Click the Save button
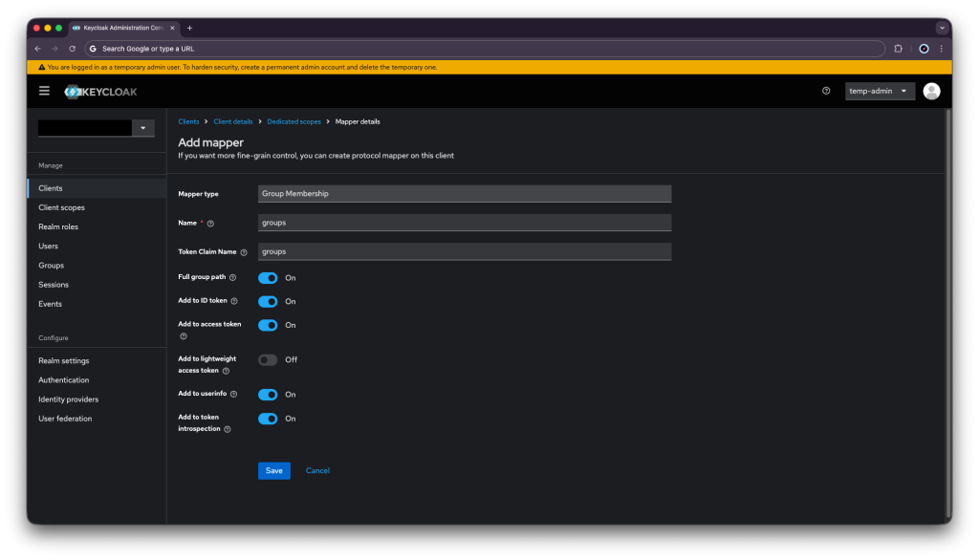979x560 pixels. pyautogui.click(x=273, y=470)
